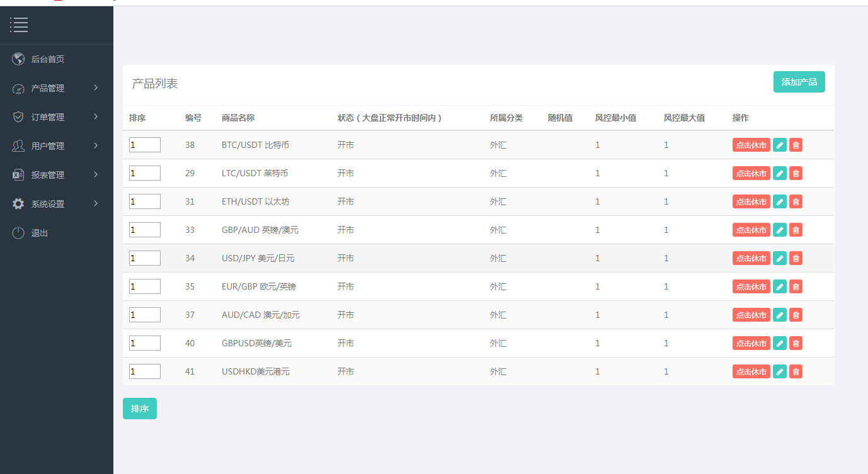Image resolution: width=868 pixels, height=474 pixels.
Task: Delete the USDHKD product with trash icon
Action: coord(796,371)
